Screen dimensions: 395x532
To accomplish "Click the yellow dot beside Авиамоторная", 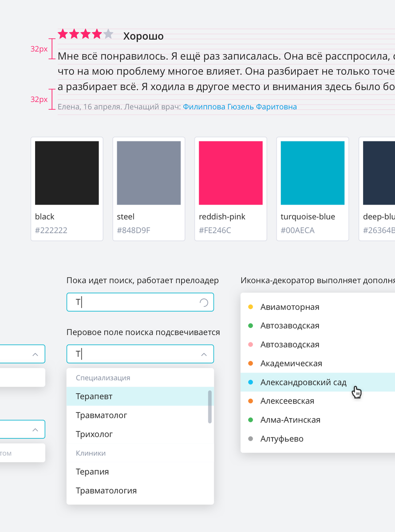I will pyautogui.click(x=250, y=307).
